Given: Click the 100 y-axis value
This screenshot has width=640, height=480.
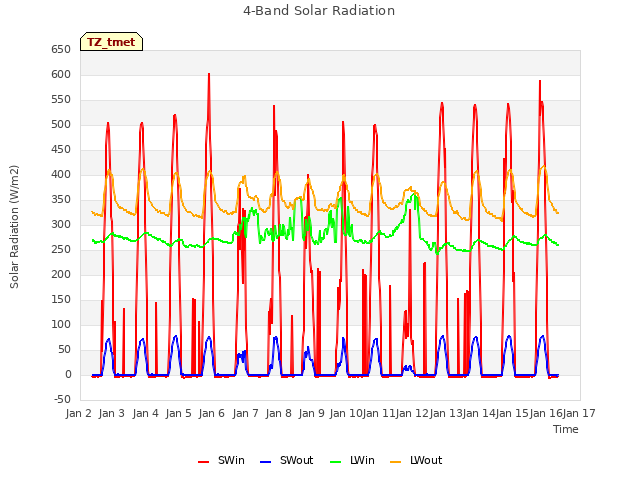Looking at the screenshot, I should (61, 325).
